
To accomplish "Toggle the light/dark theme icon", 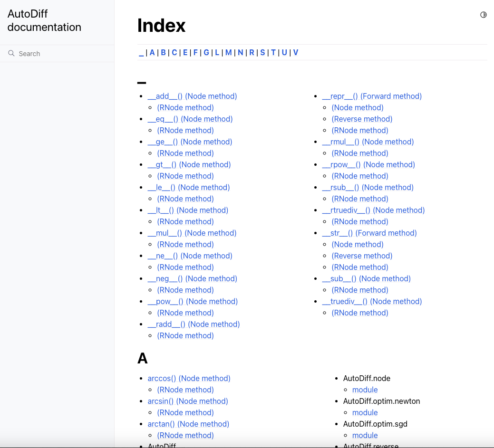I will point(484,15).
